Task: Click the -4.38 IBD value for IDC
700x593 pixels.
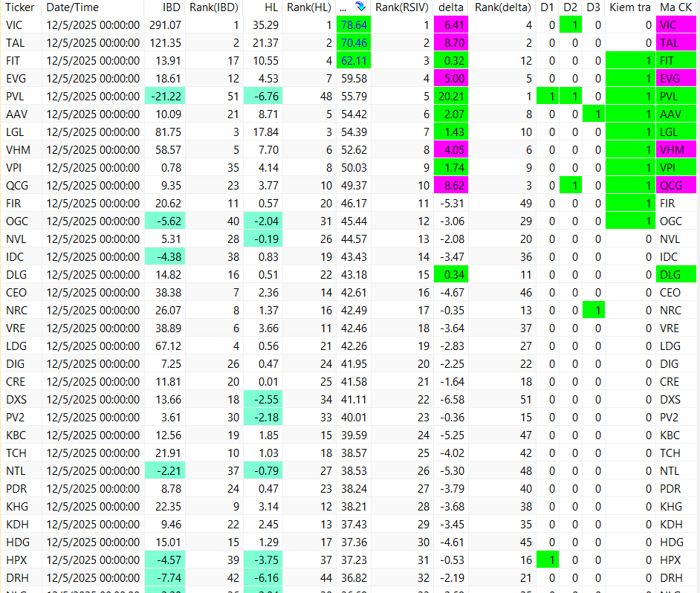Action: [165, 257]
